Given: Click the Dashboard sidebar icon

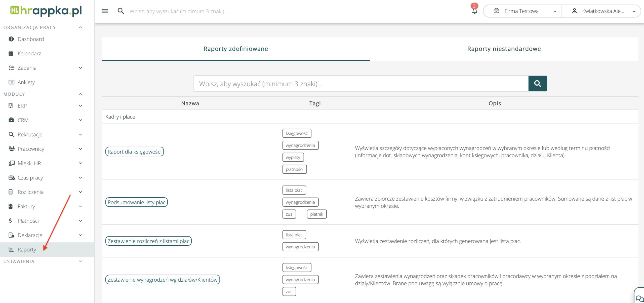Looking at the screenshot, I should coord(11,39).
